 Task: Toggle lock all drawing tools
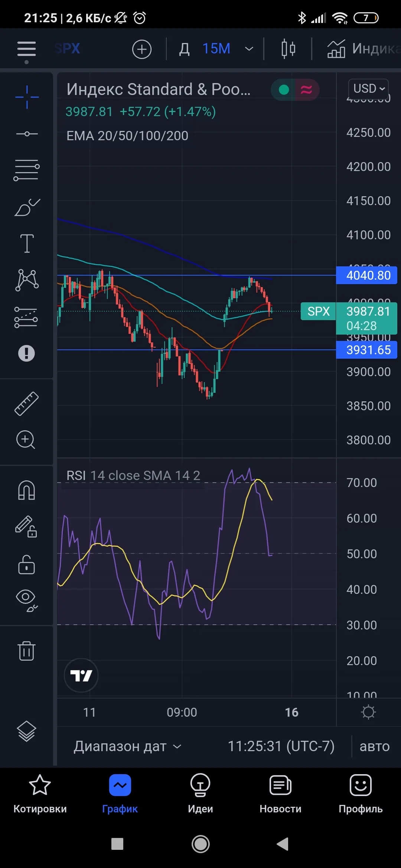coord(26,565)
